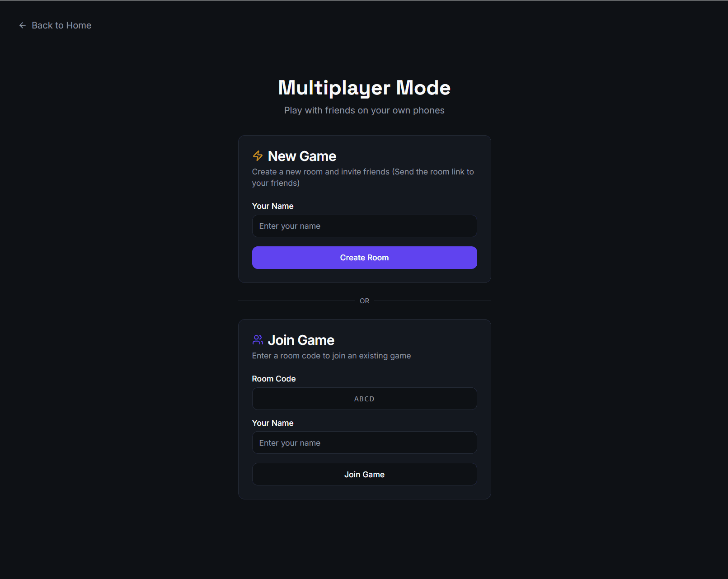728x579 pixels.
Task: Click the Room Code label
Action: click(x=274, y=379)
